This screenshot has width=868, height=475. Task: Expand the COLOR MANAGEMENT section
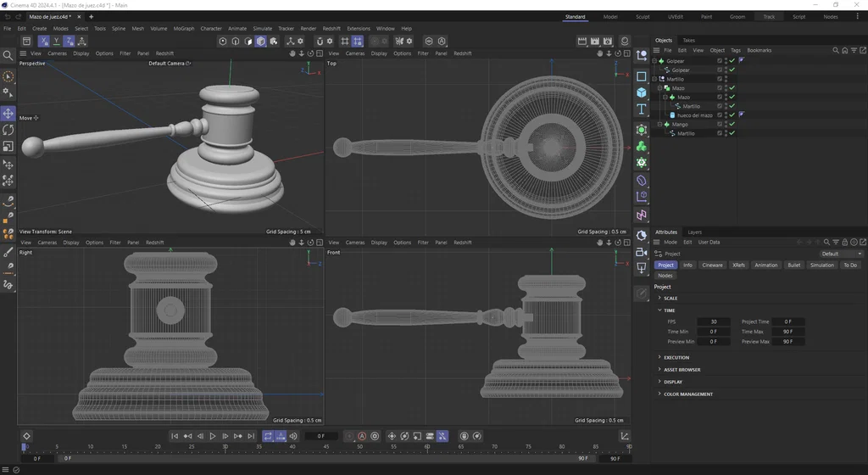[659, 394]
